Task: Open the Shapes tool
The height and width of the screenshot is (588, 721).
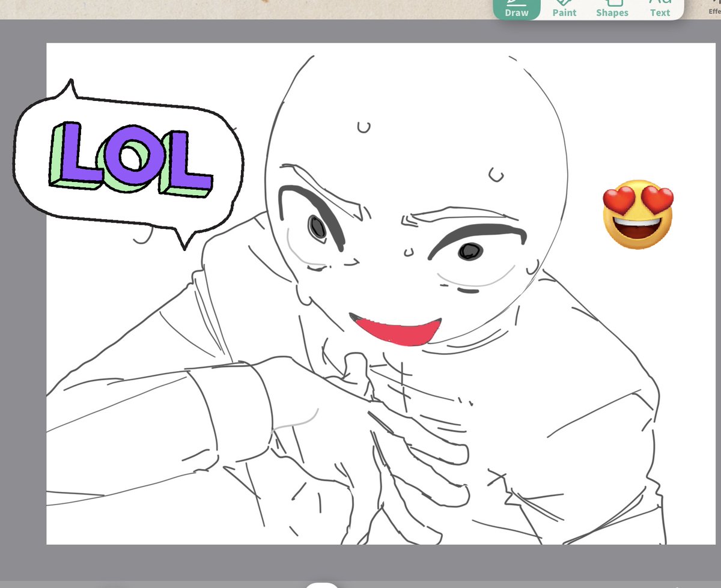Action: (612, 9)
